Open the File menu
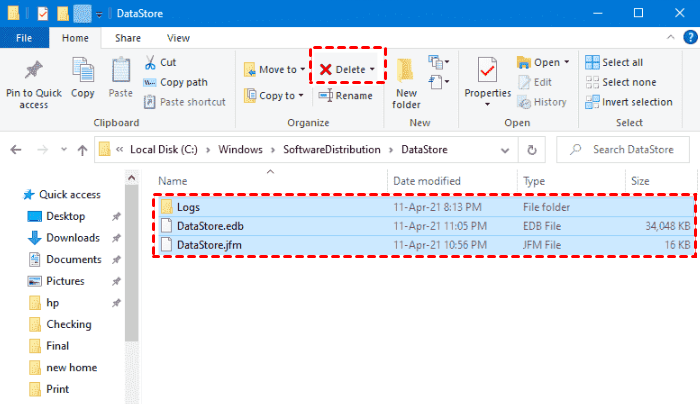The image size is (700, 404). coord(24,38)
